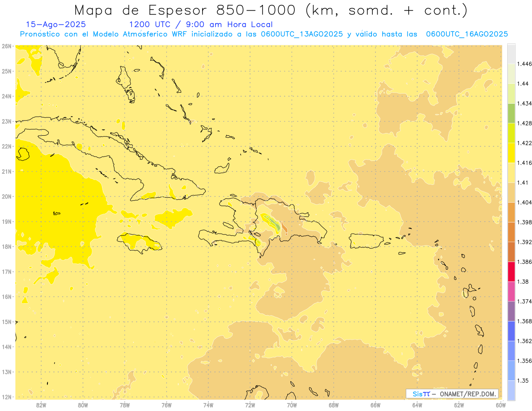Click the 18N latitude label
Viewport: 532px width, 411px height.
[6, 247]
